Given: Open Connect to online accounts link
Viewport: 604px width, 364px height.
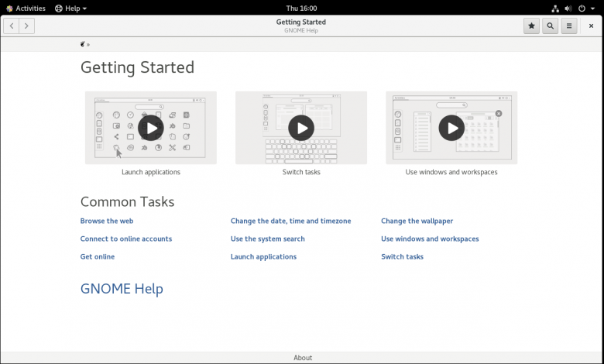Looking at the screenshot, I should point(126,239).
